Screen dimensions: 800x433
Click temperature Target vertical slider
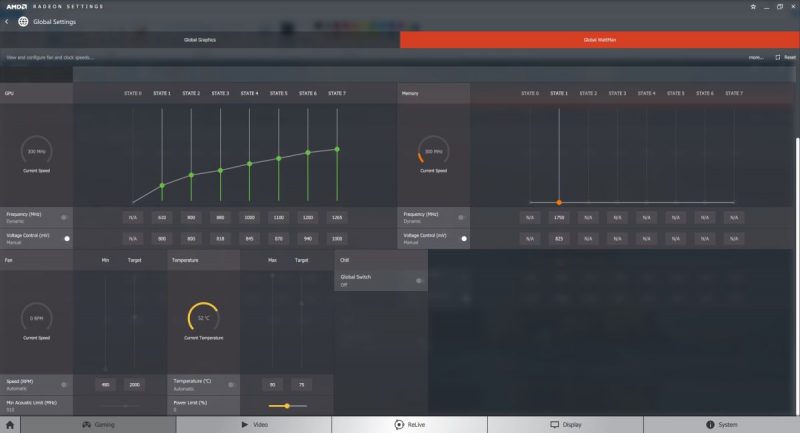coord(302,322)
